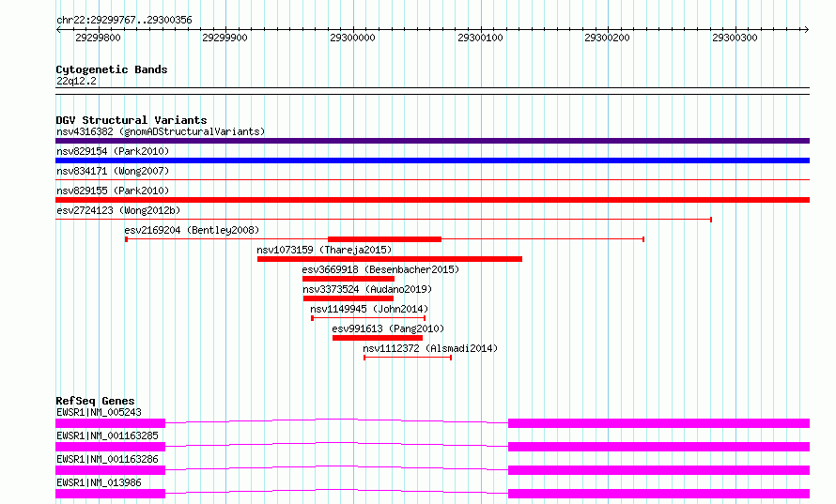The height and width of the screenshot is (504, 836).
Task: Click the chr22:29299767..29300356 region label
Action: (124, 20)
